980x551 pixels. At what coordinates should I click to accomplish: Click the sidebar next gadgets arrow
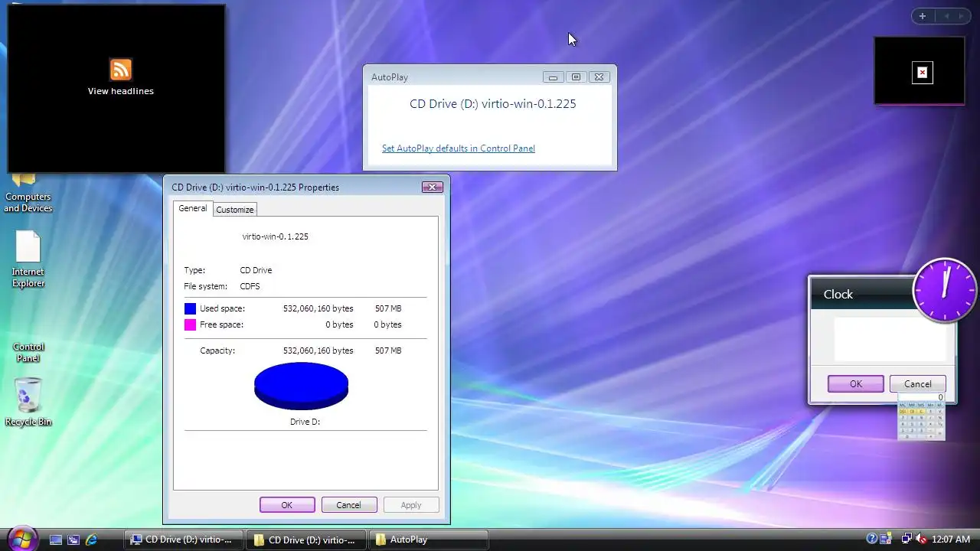click(x=962, y=16)
